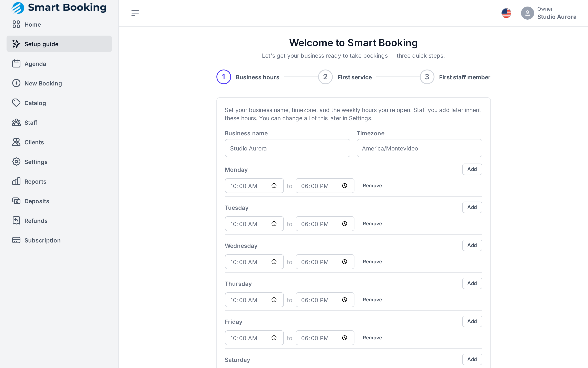Image resolution: width=588 pixels, height=368 pixels.
Task: Select Agenda in the sidebar menu
Action: [59, 64]
